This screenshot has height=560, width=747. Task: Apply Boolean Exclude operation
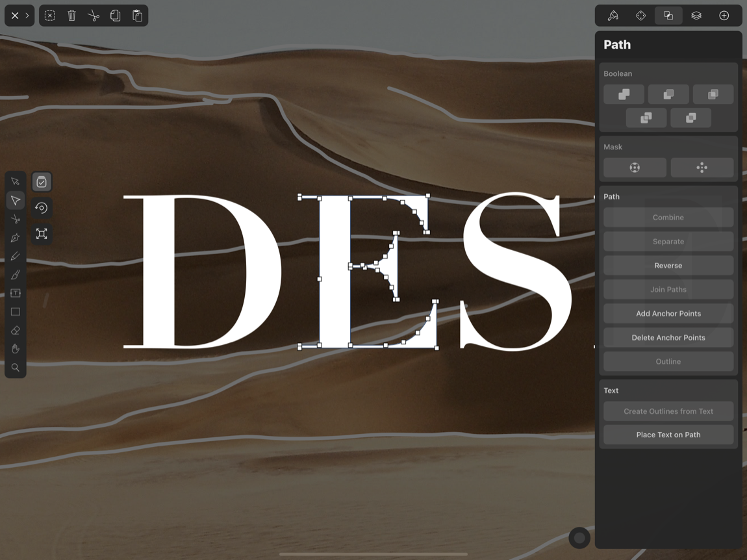tap(690, 118)
